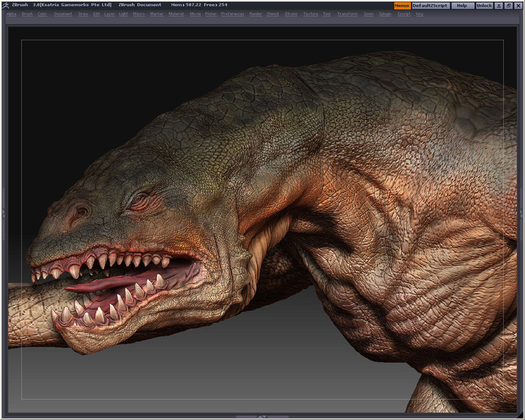
Task: Open the Material menu
Action: [x=176, y=14]
